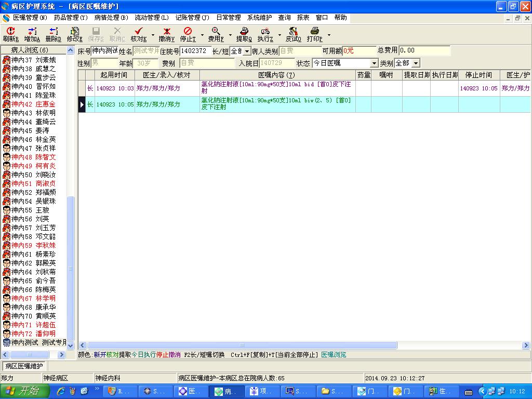Screen dimensions: 532x399
Task: Click the Internet Explorer quick launch icon
Action: coord(61,391)
